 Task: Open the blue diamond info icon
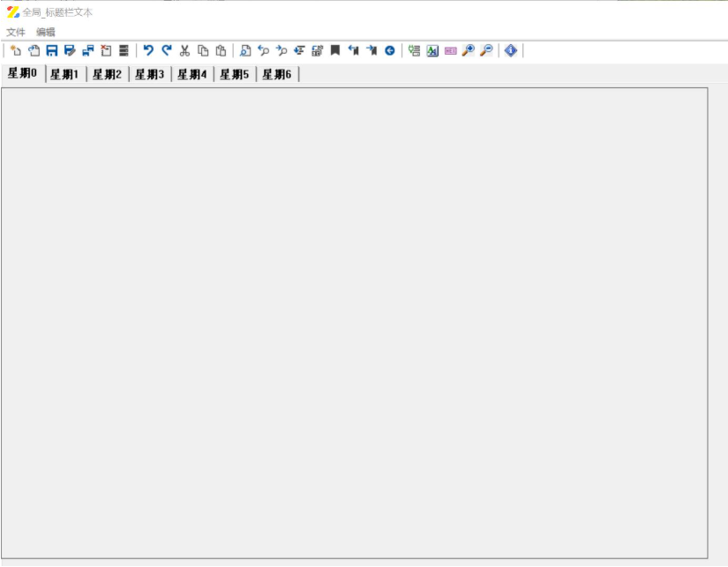pyautogui.click(x=511, y=50)
